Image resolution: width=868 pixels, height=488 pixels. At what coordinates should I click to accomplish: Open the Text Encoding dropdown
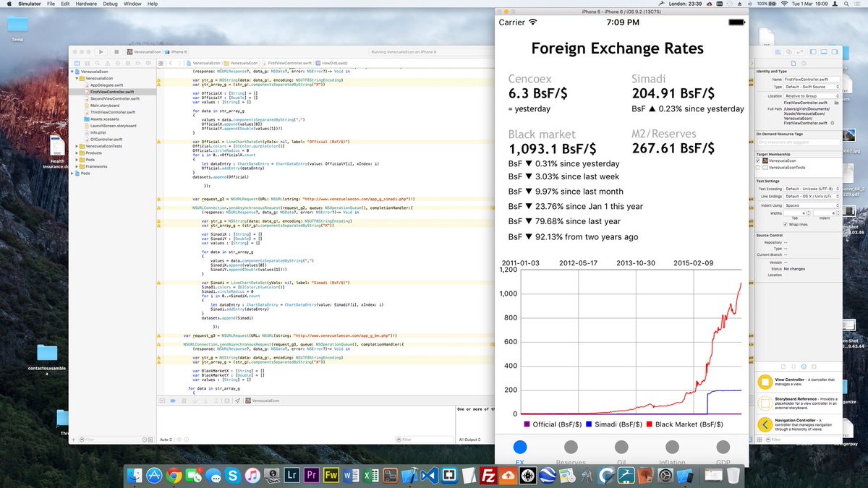tap(812, 189)
